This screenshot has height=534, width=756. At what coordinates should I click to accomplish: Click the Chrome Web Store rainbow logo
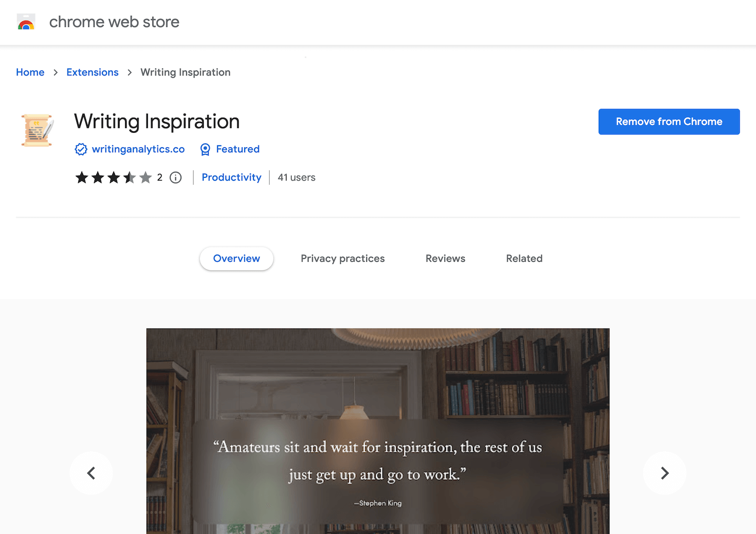pos(26,22)
